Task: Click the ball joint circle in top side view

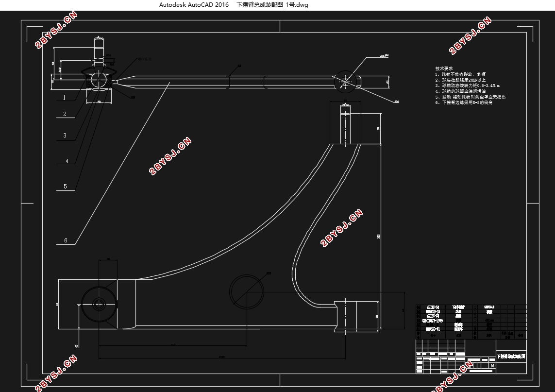Action: click(x=99, y=79)
